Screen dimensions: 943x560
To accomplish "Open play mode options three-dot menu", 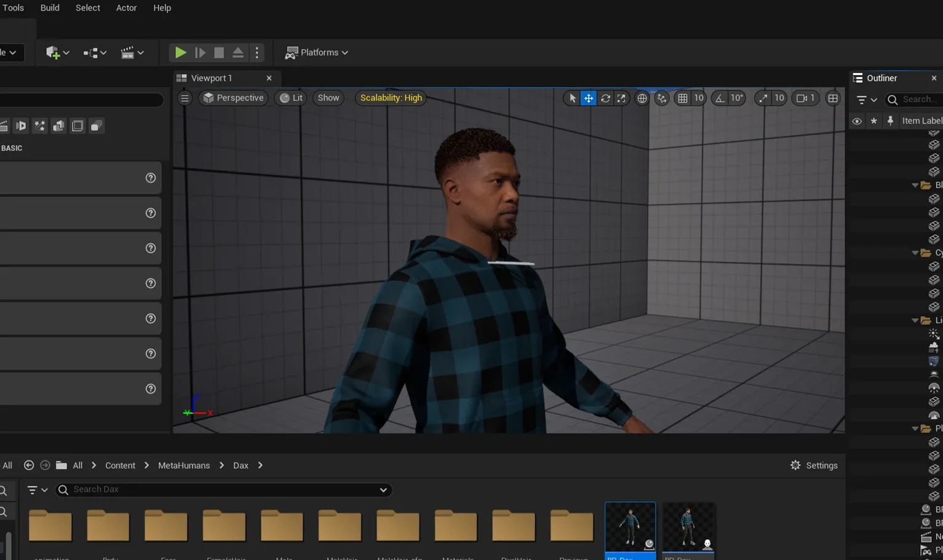I will 257,53.
